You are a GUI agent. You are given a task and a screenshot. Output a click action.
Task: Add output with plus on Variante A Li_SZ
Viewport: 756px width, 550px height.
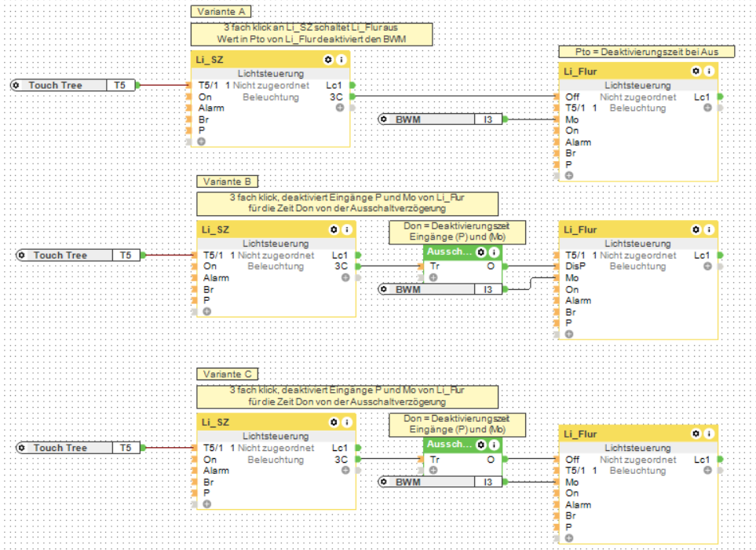point(340,108)
